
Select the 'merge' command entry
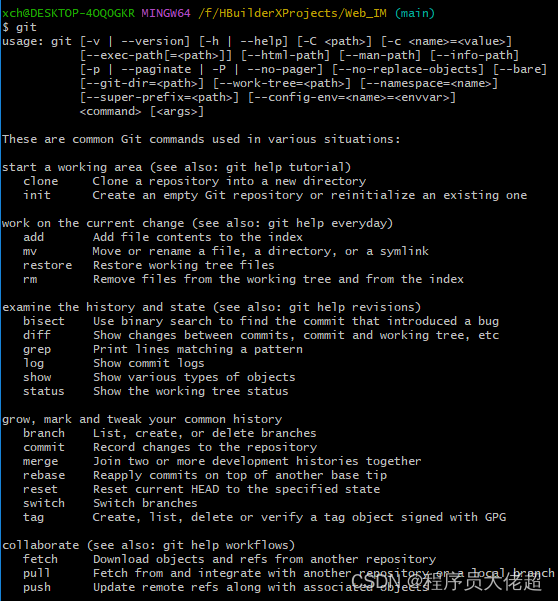click(x=41, y=461)
